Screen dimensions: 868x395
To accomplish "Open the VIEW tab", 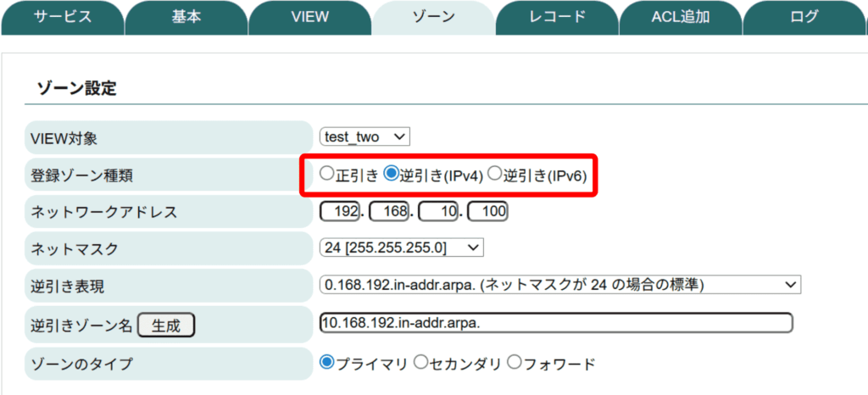I will [309, 17].
